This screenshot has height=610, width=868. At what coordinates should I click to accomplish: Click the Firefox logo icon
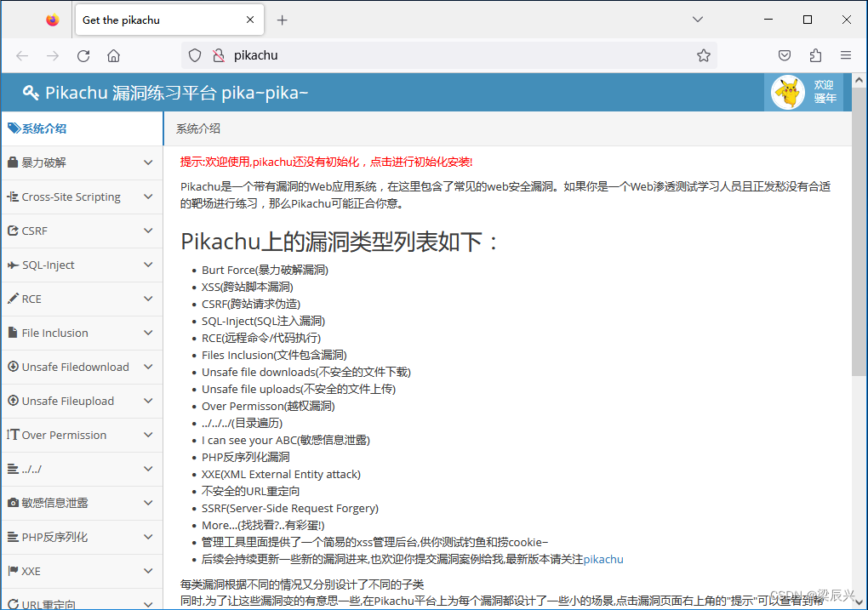pyautogui.click(x=53, y=20)
